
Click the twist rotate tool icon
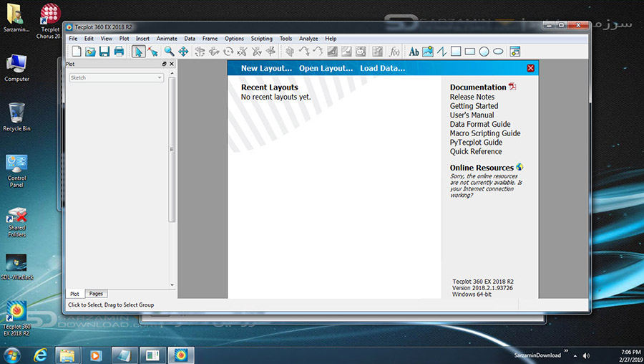coord(228,52)
